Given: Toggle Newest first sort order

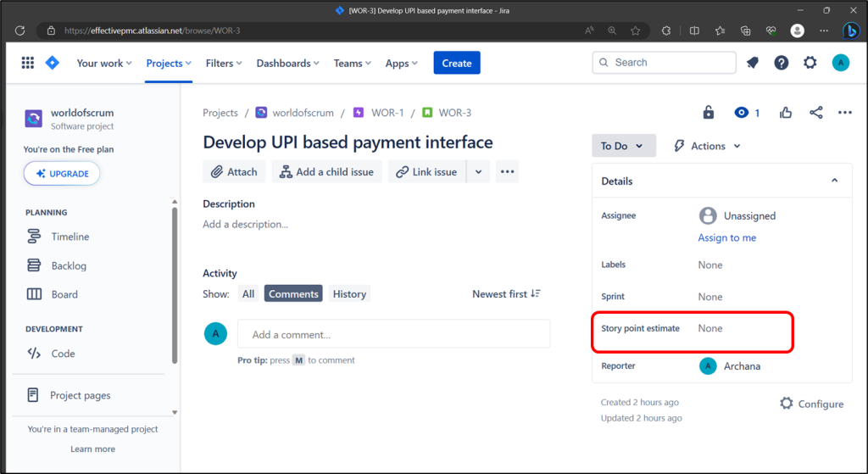Looking at the screenshot, I should coord(507,294).
